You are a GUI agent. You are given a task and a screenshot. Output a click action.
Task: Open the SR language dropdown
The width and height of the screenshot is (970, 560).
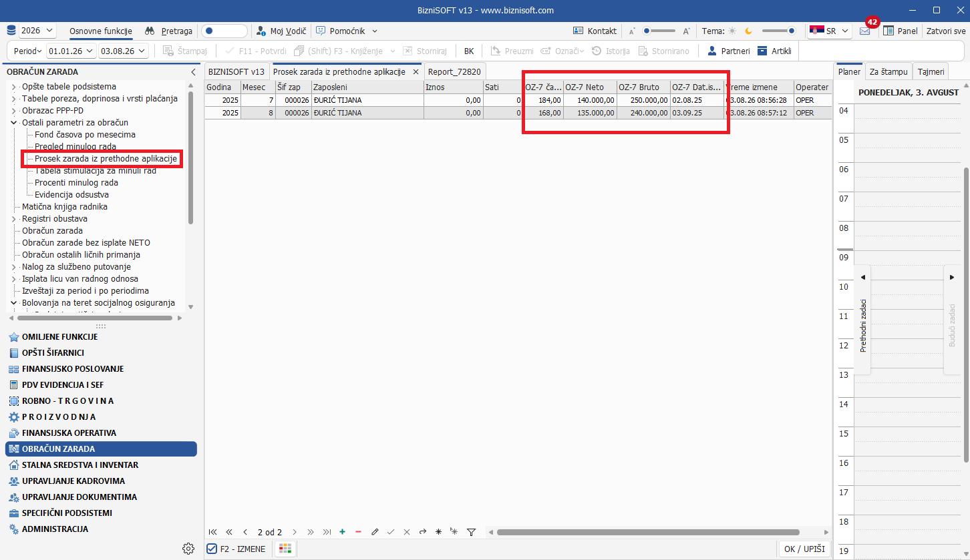click(829, 31)
